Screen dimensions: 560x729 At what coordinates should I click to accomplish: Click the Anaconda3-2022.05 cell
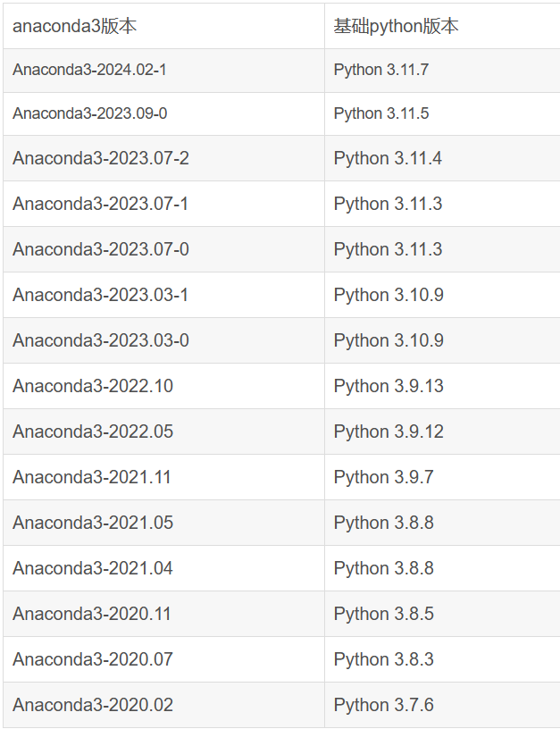pyautogui.click(x=93, y=432)
